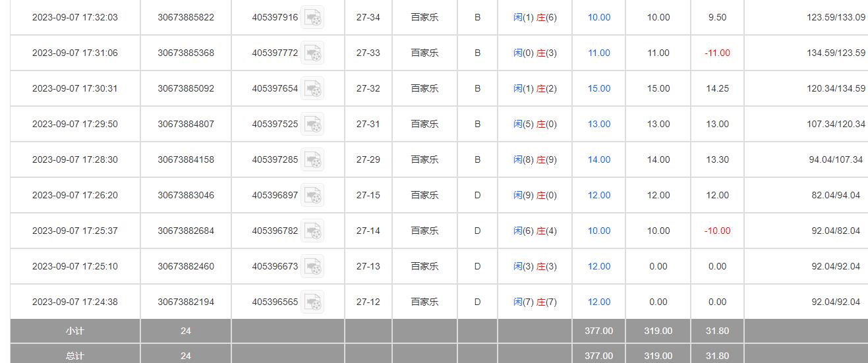The height and width of the screenshot is (363, 868).
Task: Click table-round cell 27-12
Action: click(x=368, y=302)
